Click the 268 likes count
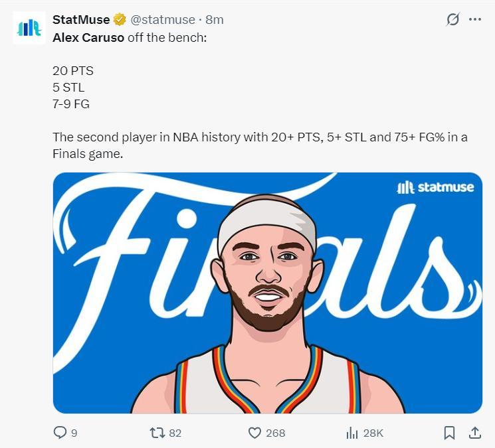The image size is (495, 448). point(275,433)
